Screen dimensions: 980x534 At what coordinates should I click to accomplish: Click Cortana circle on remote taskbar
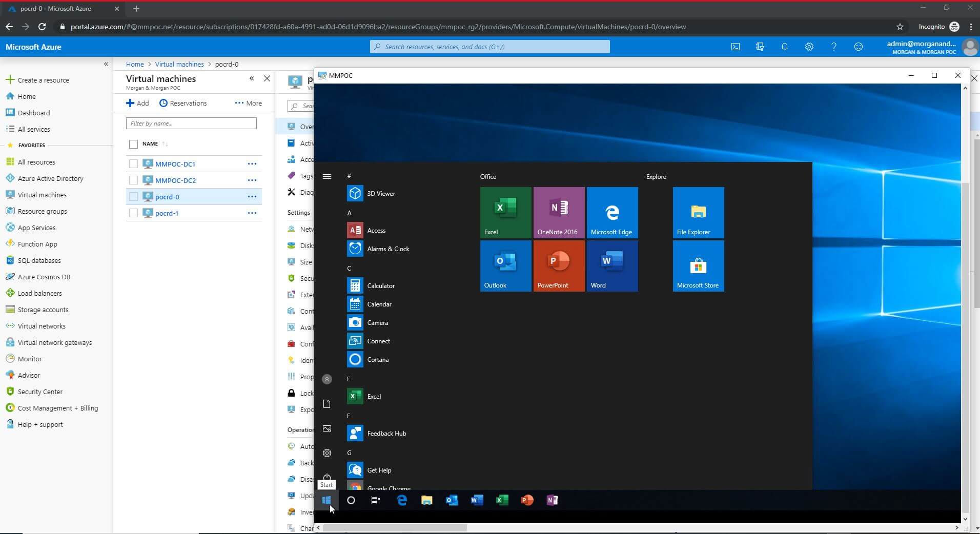click(351, 500)
